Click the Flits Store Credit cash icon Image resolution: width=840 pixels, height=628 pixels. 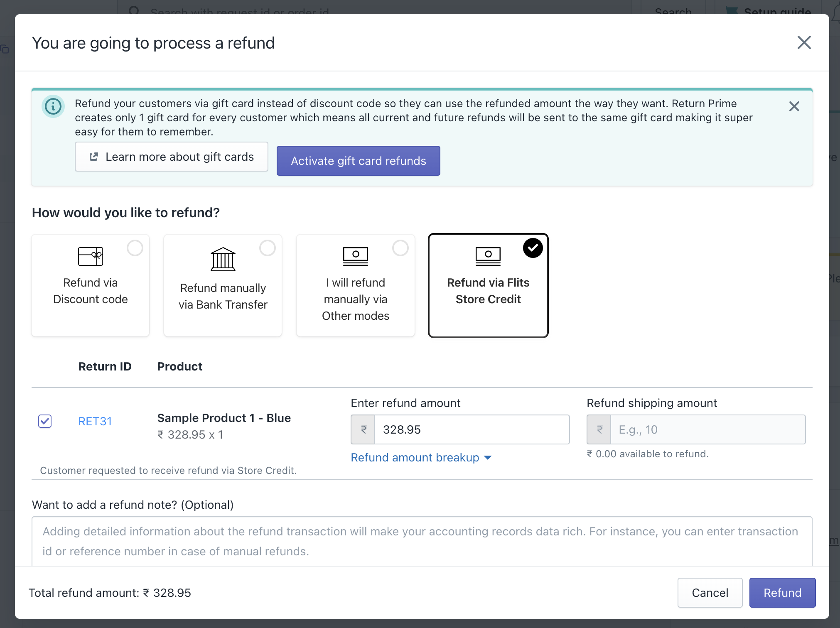(x=488, y=256)
